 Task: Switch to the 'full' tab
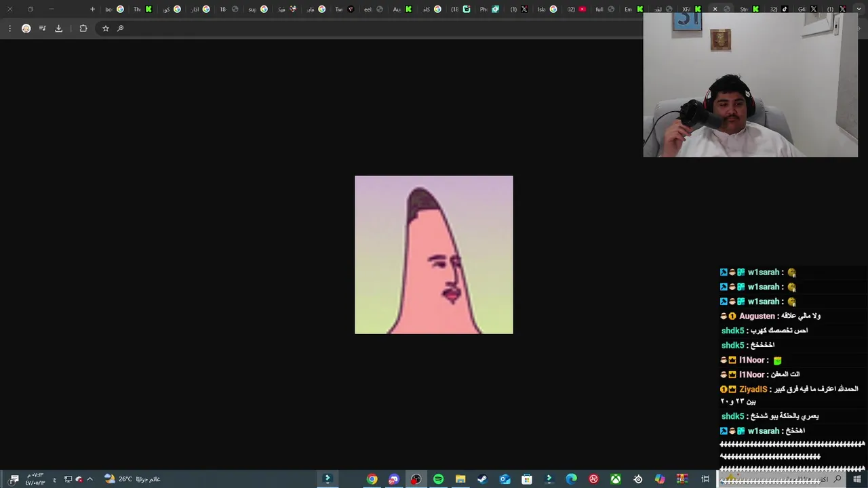pyautogui.click(x=605, y=9)
